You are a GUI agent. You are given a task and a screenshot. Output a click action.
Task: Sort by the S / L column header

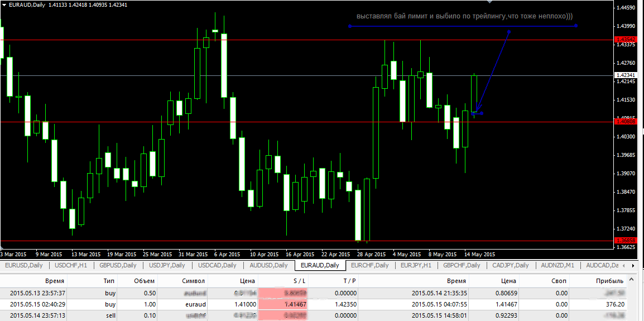click(283, 281)
